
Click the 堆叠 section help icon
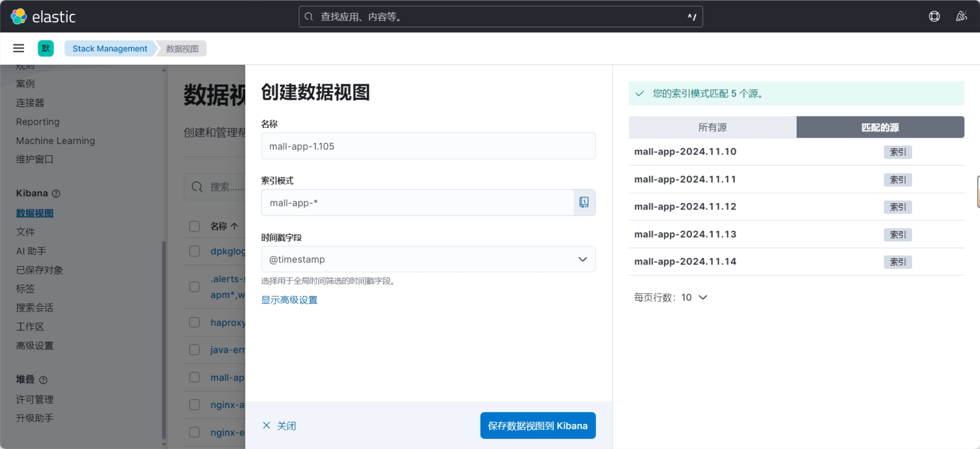point(44,380)
